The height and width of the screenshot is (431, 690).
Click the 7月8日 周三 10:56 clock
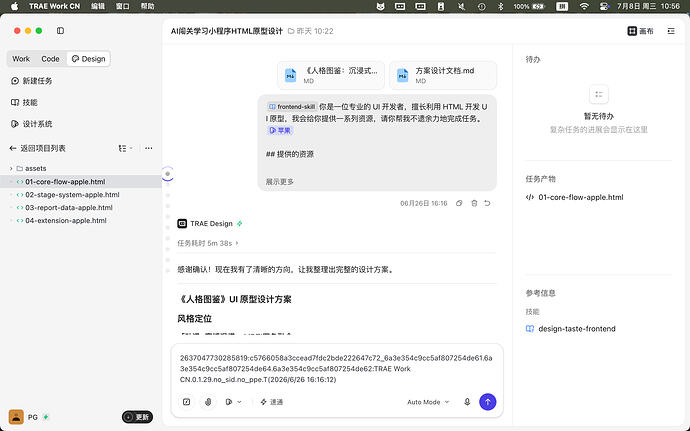tap(648, 6)
